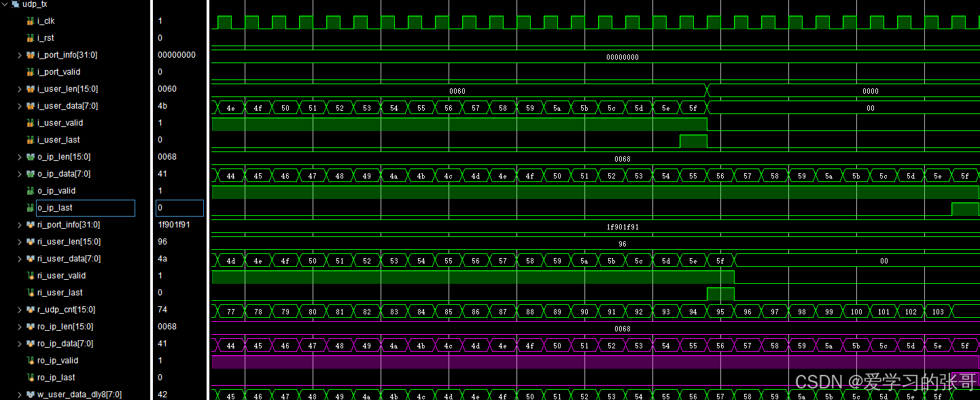980x400 pixels.
Task: Click value 96 of ri_user_len
Action: 162,242
